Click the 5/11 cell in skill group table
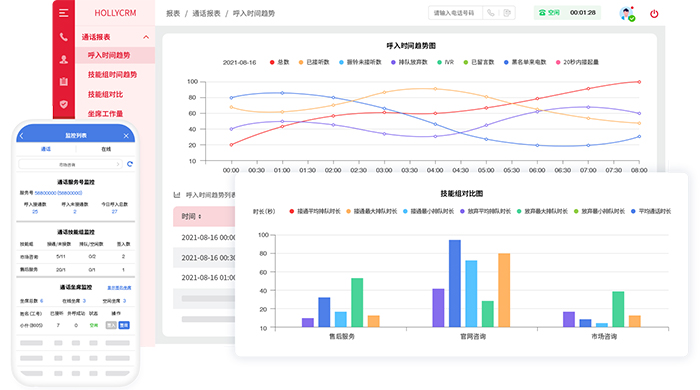The height and width of the screenshot is (390, 700). pos(61,257)
